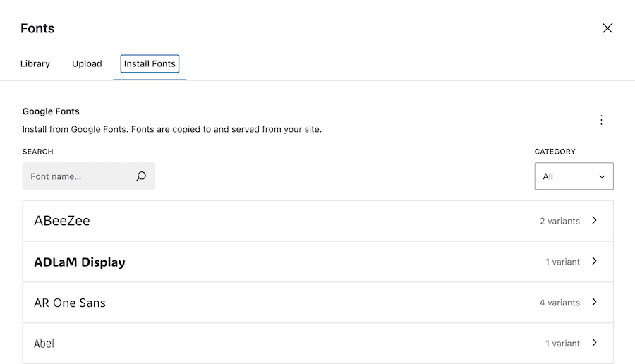Focus the Font name search field
635x364 pixels.
[x=78, y=176]
